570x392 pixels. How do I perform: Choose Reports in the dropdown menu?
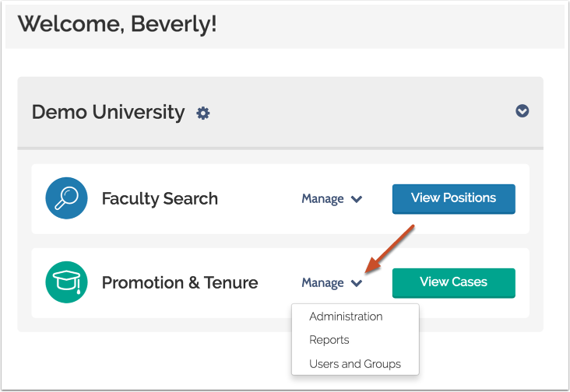click(x=329, y=340)
